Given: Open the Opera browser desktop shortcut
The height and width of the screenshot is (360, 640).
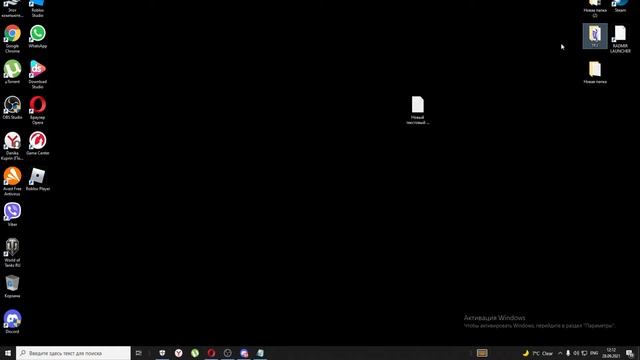Looking at the screenshot, I should [x=38, y=110].
